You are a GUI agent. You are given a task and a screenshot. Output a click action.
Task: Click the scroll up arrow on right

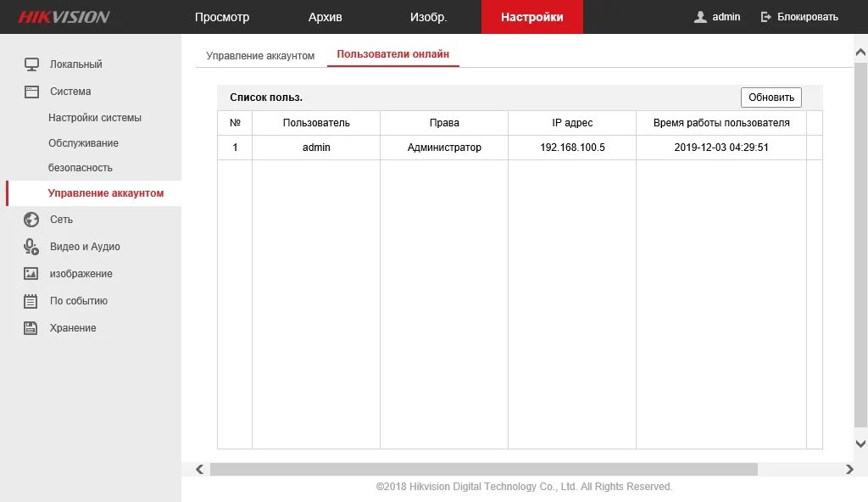861,53
